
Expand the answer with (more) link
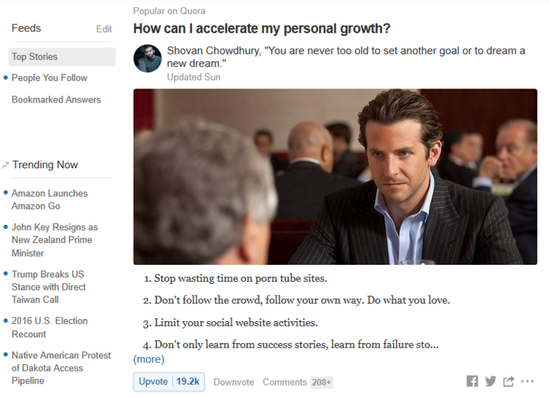[x=149, y=359]
